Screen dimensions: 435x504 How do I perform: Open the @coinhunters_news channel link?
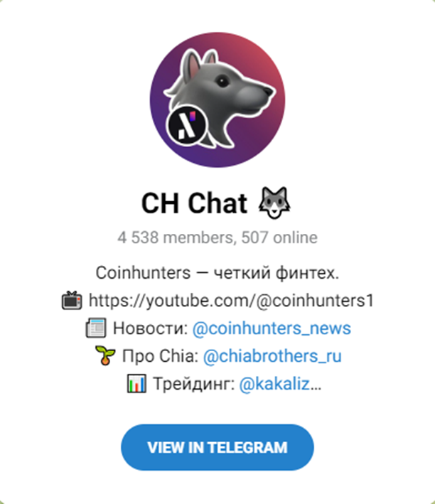coord(272,328)
